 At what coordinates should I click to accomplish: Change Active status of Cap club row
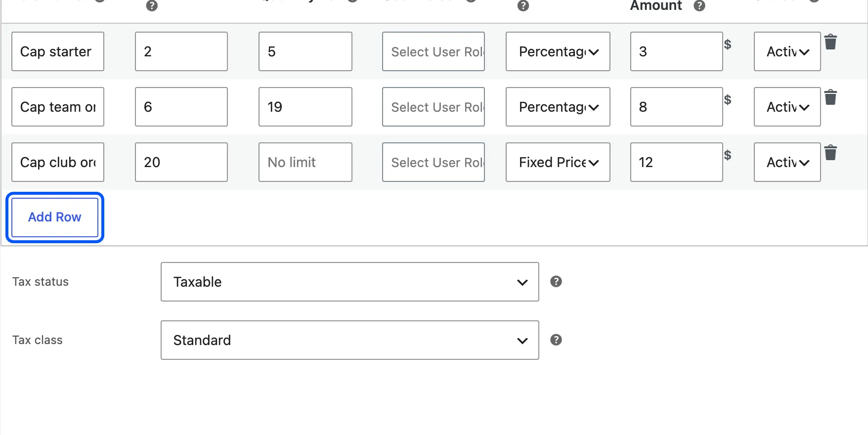[x=787, y=162]
